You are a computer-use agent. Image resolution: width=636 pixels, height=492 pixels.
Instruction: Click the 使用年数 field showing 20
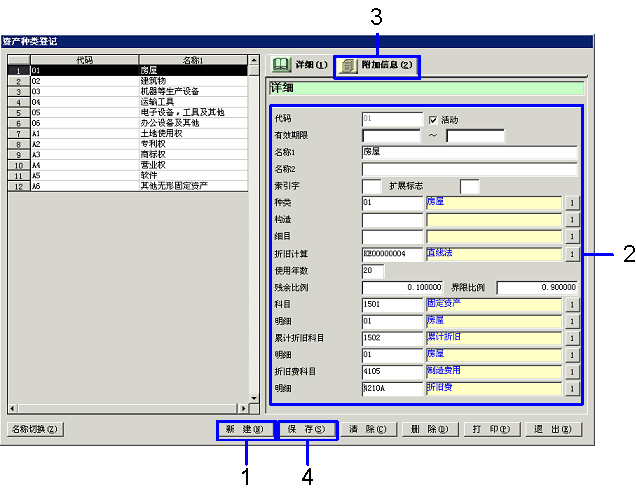tap(373, 271)
